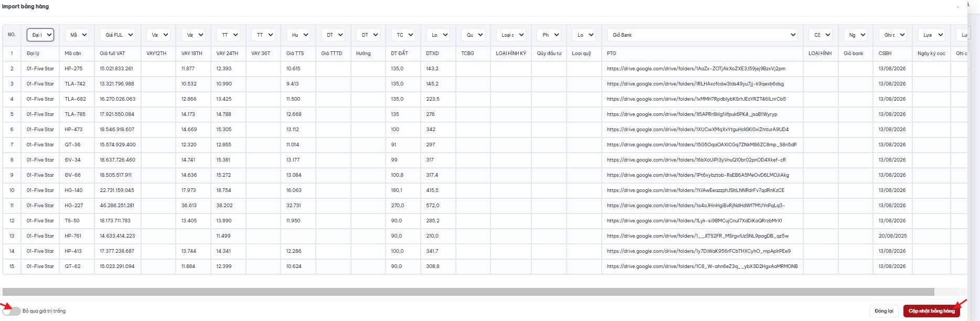This screenshot has width=980, height=321.
Task: Open the dropdown above the VAY12TH column
Action: [x=158, y=35]
